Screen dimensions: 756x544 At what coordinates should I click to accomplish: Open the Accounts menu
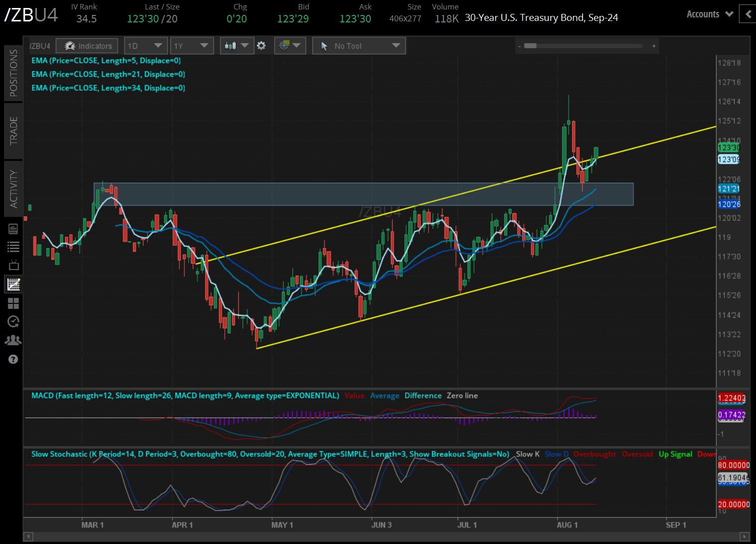709,14
